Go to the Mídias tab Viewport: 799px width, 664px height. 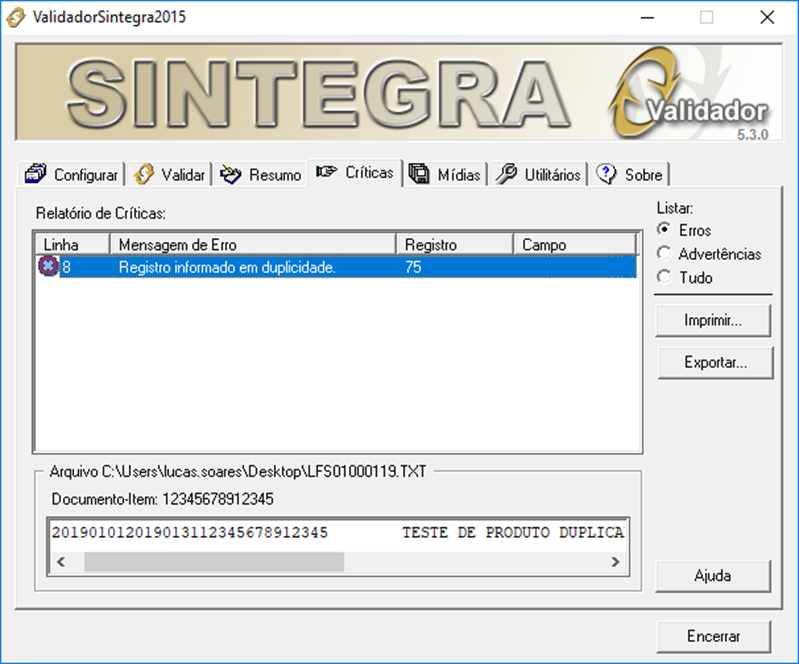[445, 174]
